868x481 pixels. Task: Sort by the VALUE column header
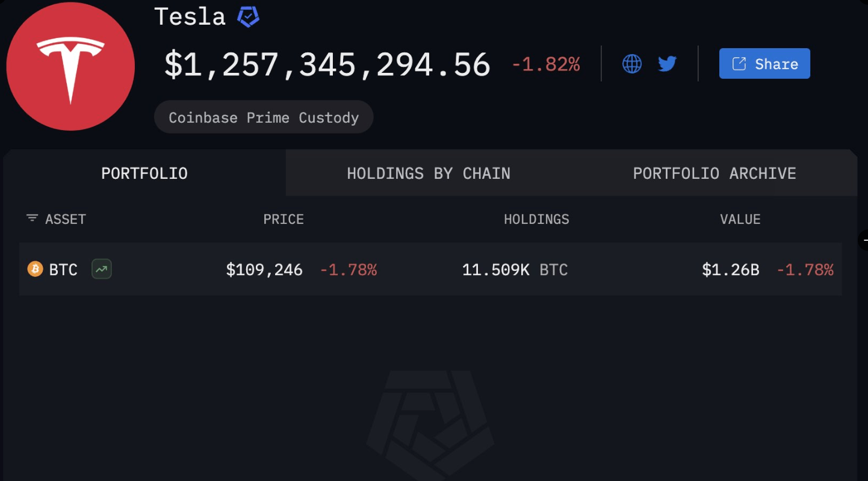click(740, 219)
